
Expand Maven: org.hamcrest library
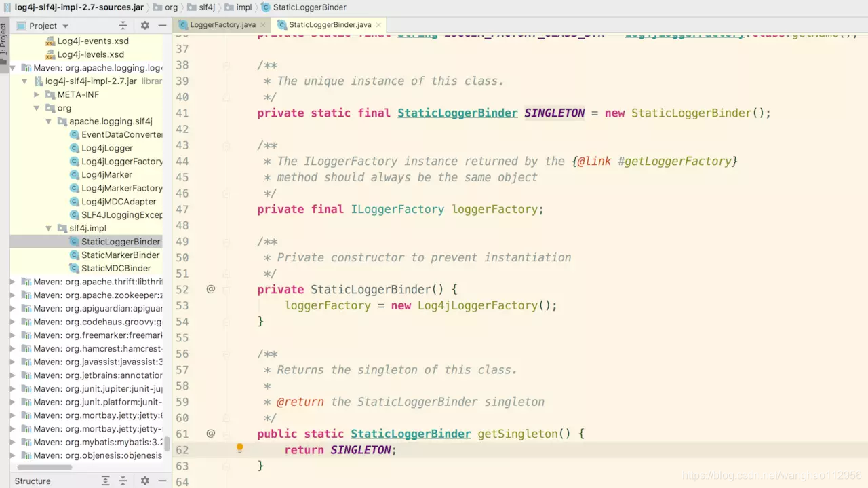pyautogui.click(x=14, y=348)
